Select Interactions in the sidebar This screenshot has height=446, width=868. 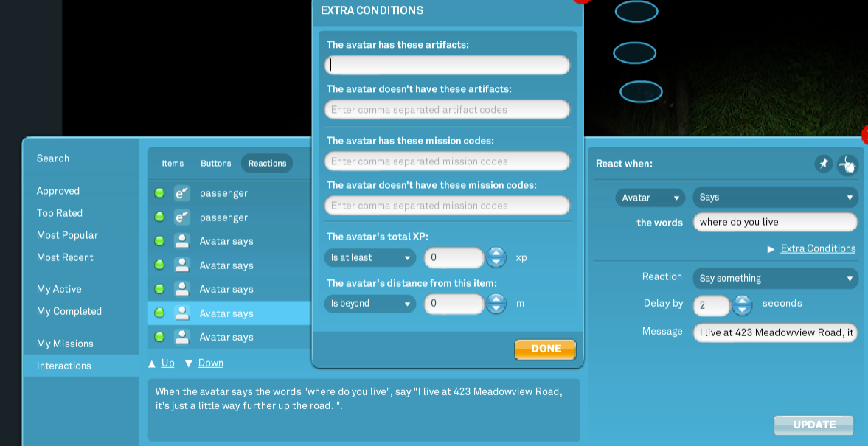pos(81,366)
